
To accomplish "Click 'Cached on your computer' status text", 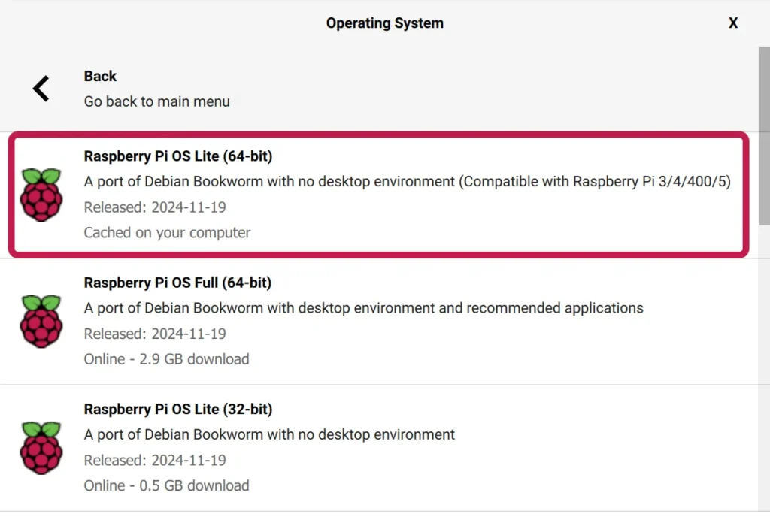I will (x=167, y=233).
